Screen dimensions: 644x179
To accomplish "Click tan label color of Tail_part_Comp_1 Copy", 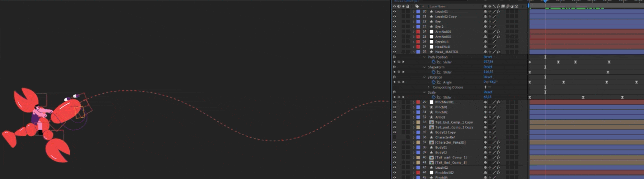I will coord(418,127).
